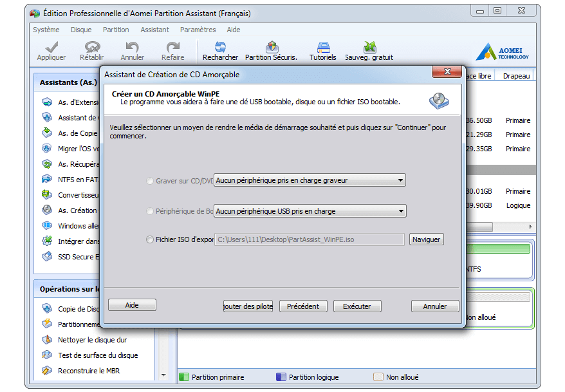The width and height of the screenshot is (565, 392).
Task: Open the Tutoriels toolbar icon
Action: [323, 48]
